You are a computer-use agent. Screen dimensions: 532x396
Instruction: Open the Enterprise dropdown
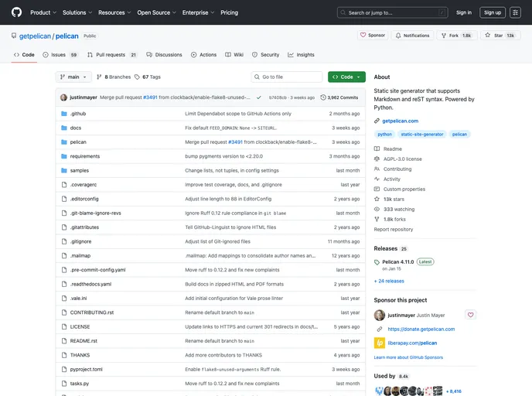(x=198, y=12)
